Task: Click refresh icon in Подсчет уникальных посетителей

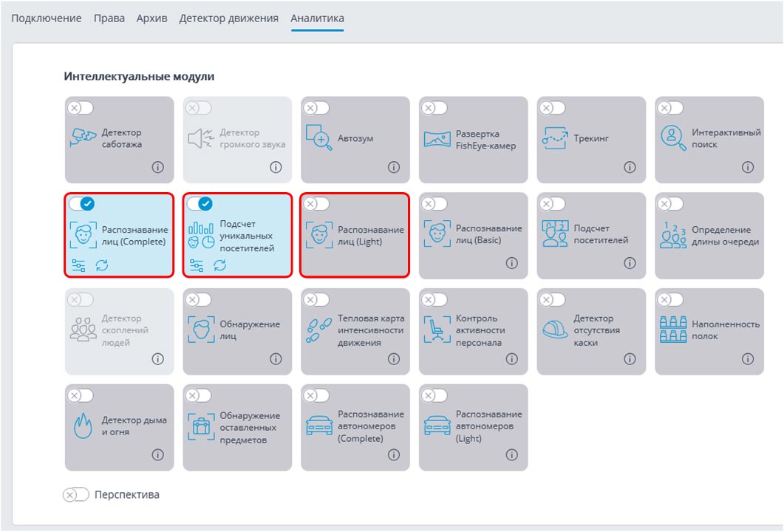Action: (x=220, y=265)
